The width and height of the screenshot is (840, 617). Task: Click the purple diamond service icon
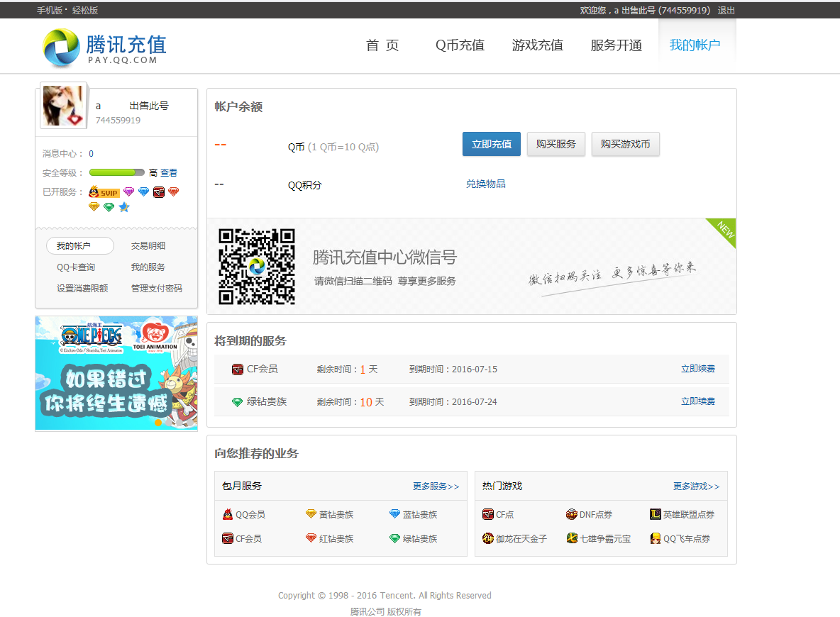point(128,191)
